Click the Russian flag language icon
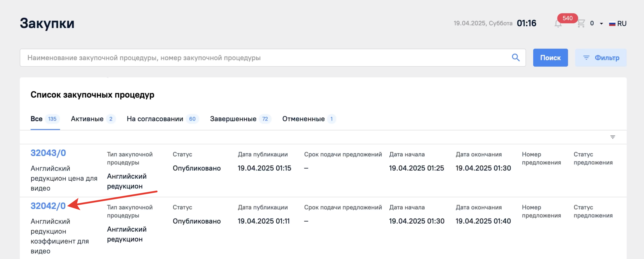644x259 pixels. click(x=612, y=24)
